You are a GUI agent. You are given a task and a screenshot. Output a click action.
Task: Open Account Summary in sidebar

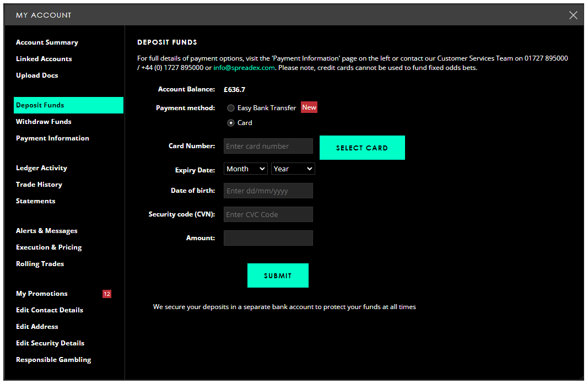47,42
